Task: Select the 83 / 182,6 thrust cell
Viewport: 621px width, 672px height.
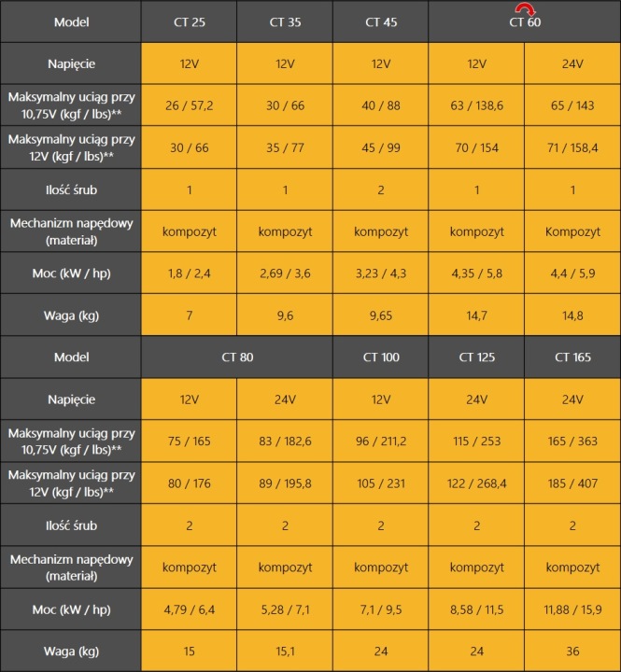Action: [285, 441]
